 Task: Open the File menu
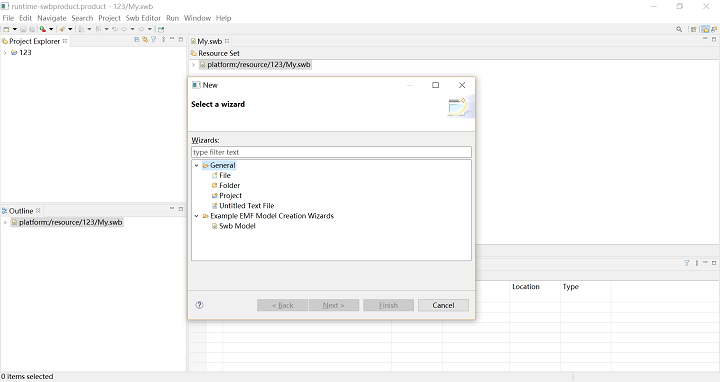(8, 18)
